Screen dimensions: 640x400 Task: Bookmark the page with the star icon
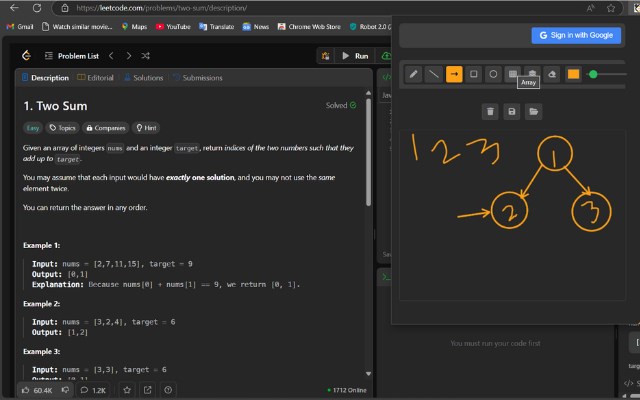[611, 8]
